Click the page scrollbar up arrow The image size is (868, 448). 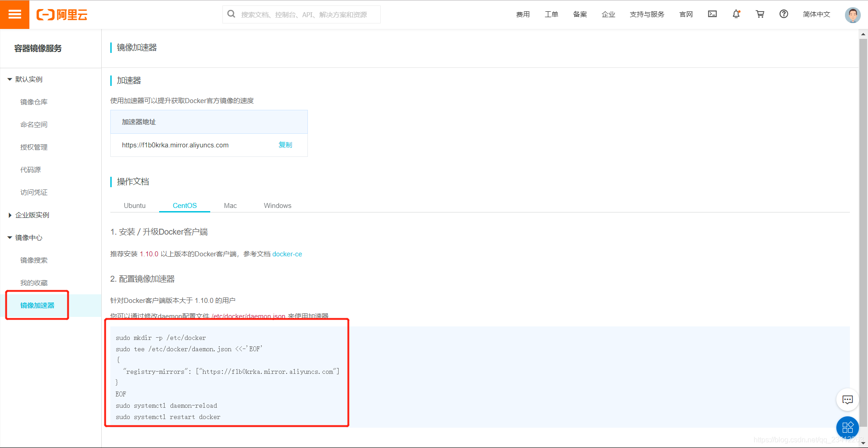click(863, 34)
